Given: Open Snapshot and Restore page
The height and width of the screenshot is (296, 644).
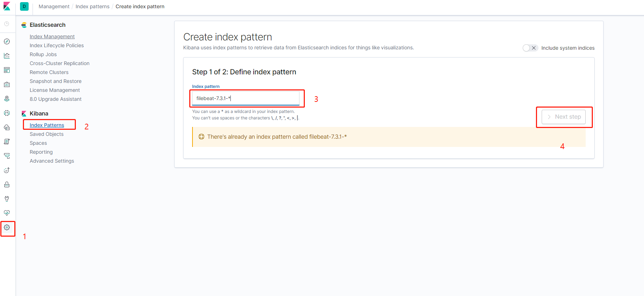Looking at the screenshot, I should (x=55, y=81).
